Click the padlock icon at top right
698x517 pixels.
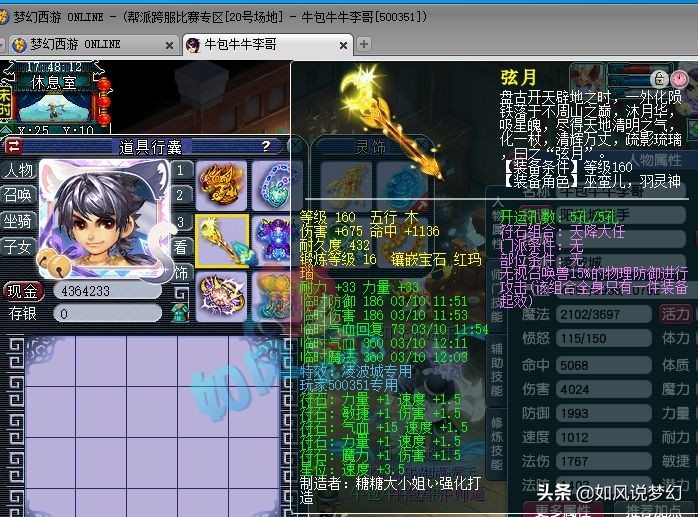click(x=659, y=79)
